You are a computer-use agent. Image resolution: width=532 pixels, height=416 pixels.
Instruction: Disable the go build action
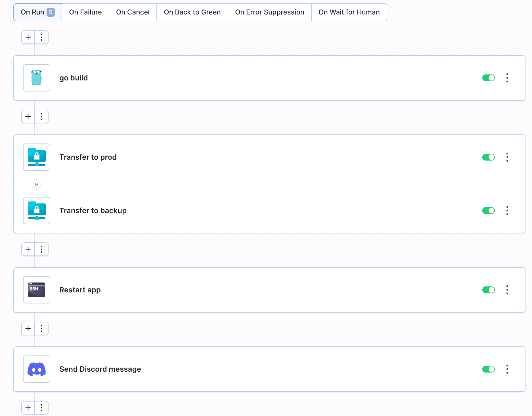488,78
